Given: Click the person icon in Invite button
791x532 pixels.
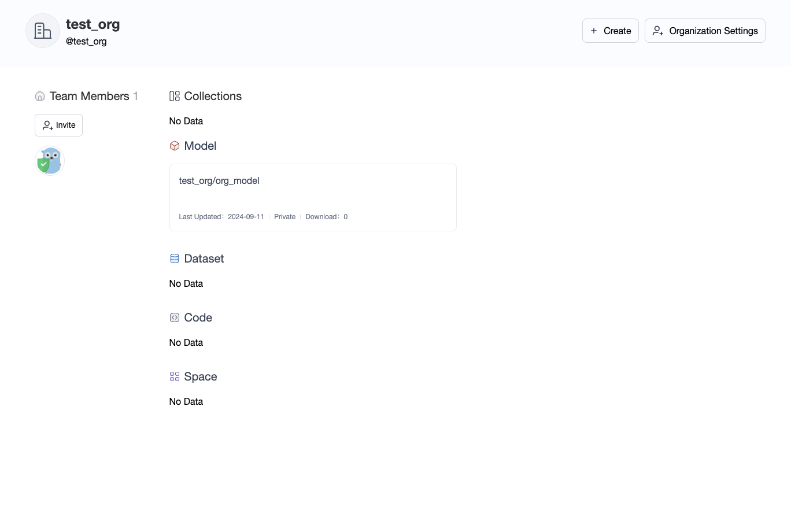Looking at the screenshot, I should [48, 125].
